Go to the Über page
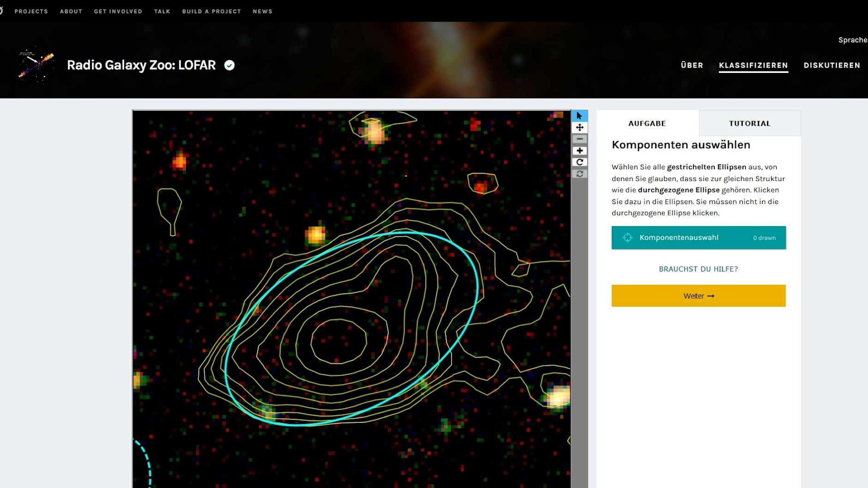This screenshot has height=488, width=868. (692, 66)
